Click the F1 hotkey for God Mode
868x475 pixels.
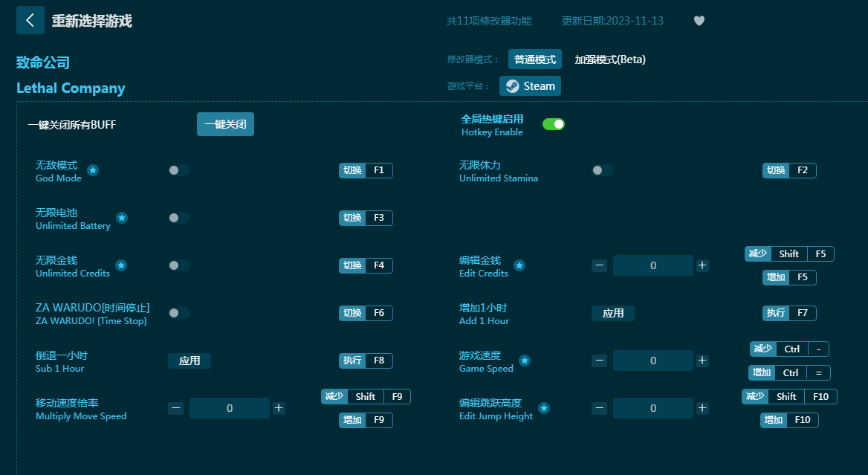click(x=366, y=170)
